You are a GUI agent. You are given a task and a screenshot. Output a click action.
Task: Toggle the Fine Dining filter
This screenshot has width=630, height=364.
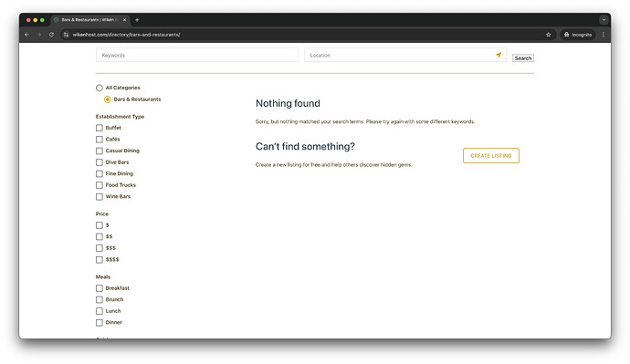(100, 173)
